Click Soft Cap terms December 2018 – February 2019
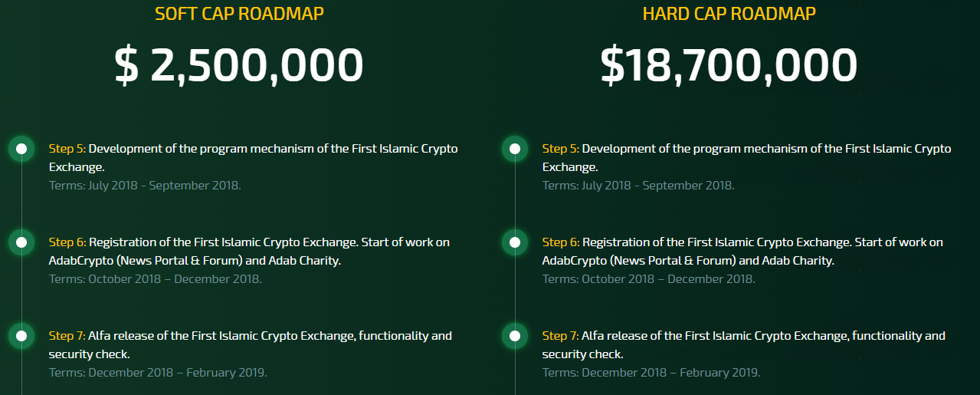Image resolution: width=980 pixels, height=395 pixels. point(158,373)
